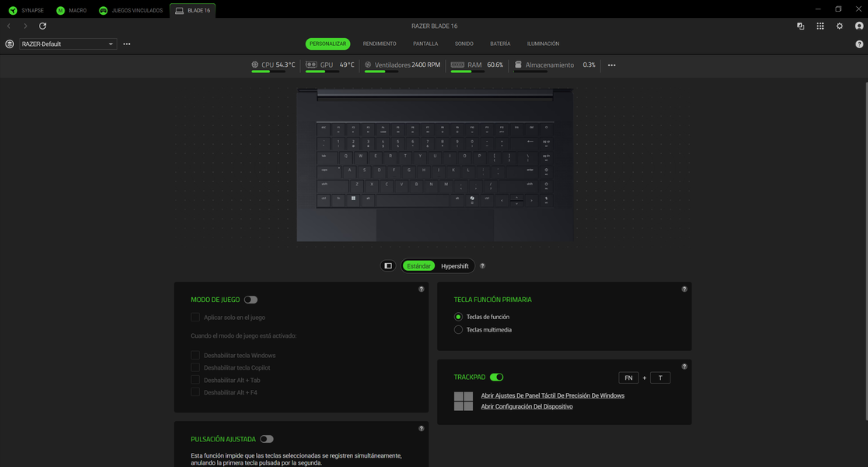Click the T shortcut key box

pos(660,377)
